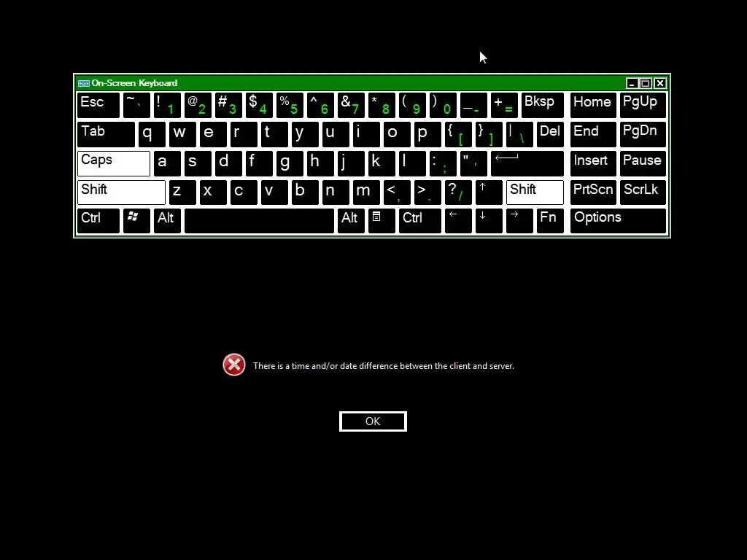This screenshot has width=747, height=560.
Task: Click the question mark slash key
Action: [458, 192]
